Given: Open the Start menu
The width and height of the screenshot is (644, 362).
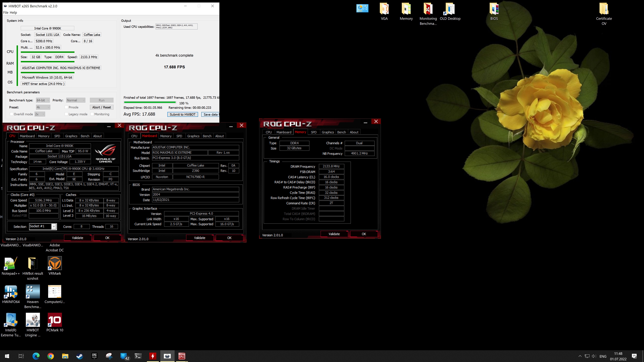Looking at the screenshot, I should [7, 356].
